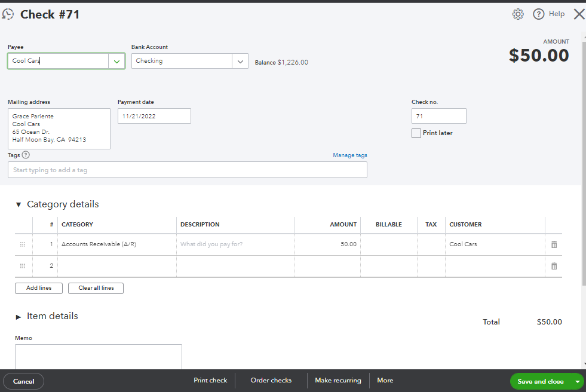This screenshot has height=392, width=586.
Task: Enable the Print later checkbox
Action: [416, 133]
